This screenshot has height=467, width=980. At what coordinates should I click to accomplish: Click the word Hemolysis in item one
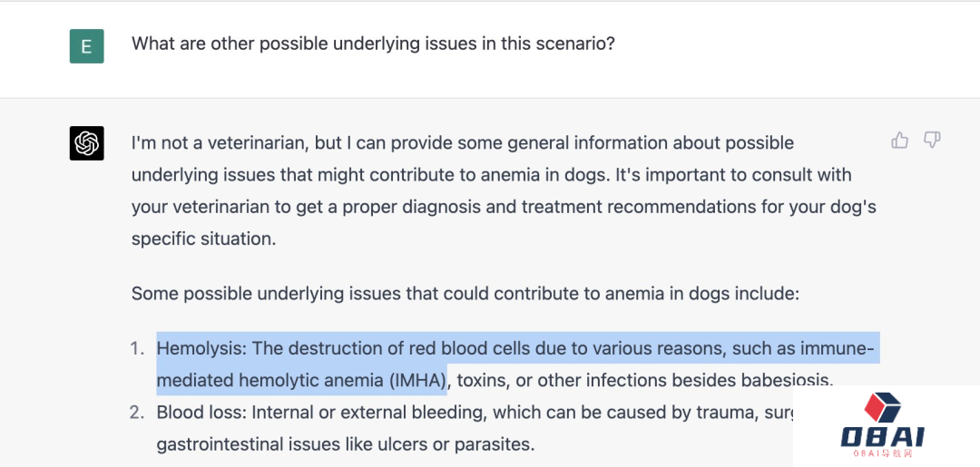pyautogui.click(x=201, y=348)
